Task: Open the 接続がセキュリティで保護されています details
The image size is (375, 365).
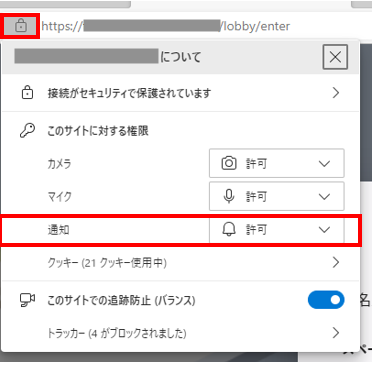Action: tap(180, 93)
